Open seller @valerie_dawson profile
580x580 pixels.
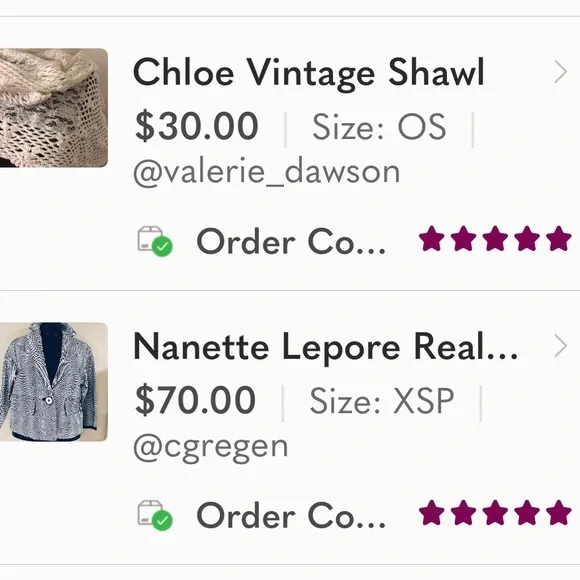pyautogui.click(x=267, y=172)
